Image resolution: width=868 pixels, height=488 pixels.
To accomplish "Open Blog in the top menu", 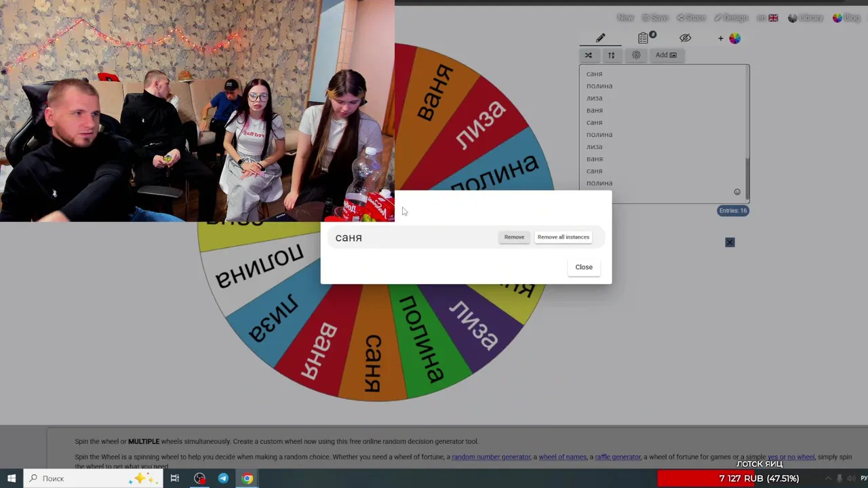I will click(x=846, y=18).
